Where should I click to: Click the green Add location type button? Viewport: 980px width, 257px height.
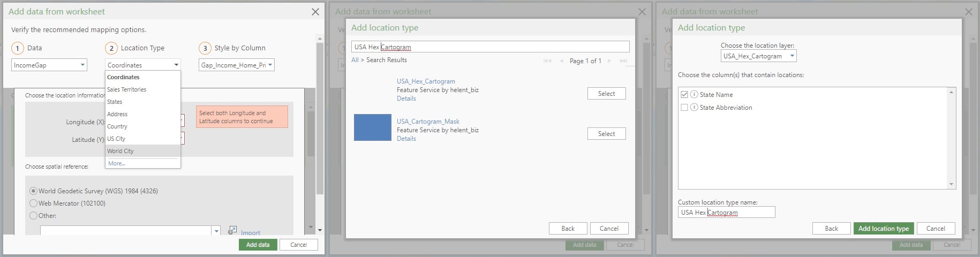point(883,229)
